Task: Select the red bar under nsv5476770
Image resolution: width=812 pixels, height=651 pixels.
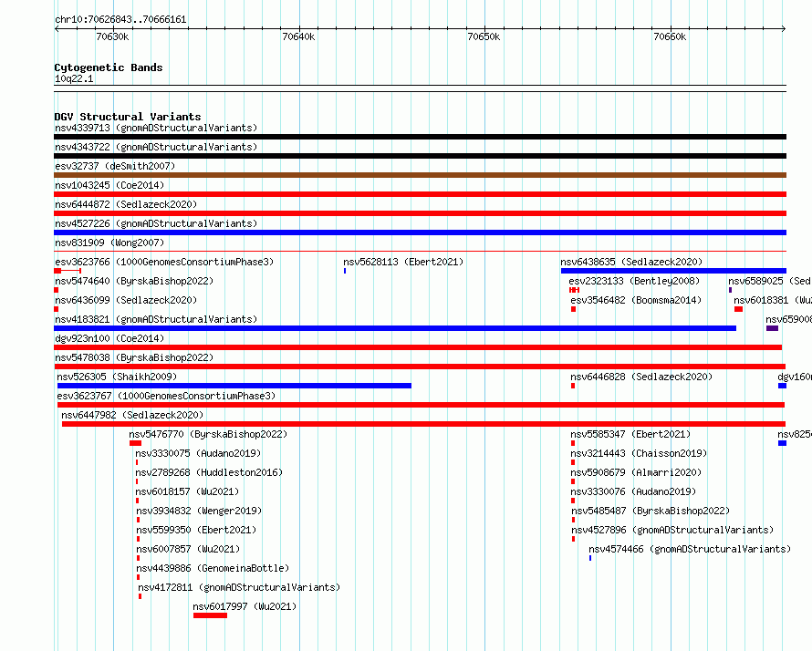Action: (x=136, y=443)
